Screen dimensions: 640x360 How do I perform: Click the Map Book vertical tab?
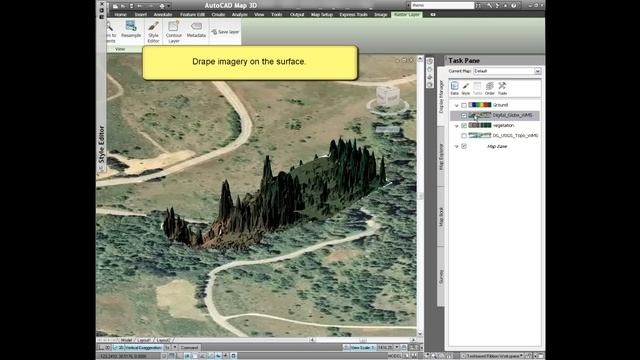[x=441, y=217]
